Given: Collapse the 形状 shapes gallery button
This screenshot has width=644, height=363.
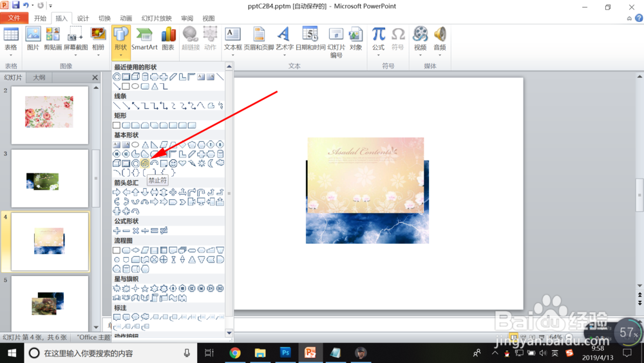Looking at the screenshot, I should pyautogui.click(x=121, y=42).
